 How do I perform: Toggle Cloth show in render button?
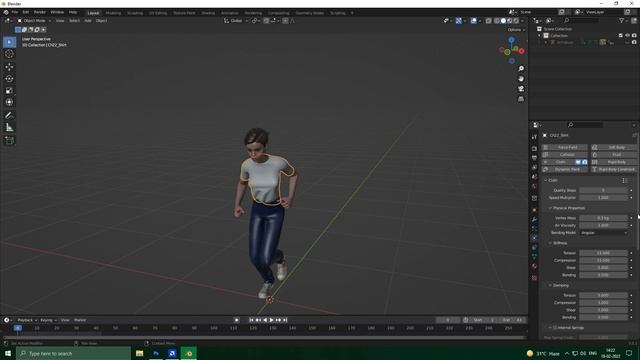coord(584,162)
